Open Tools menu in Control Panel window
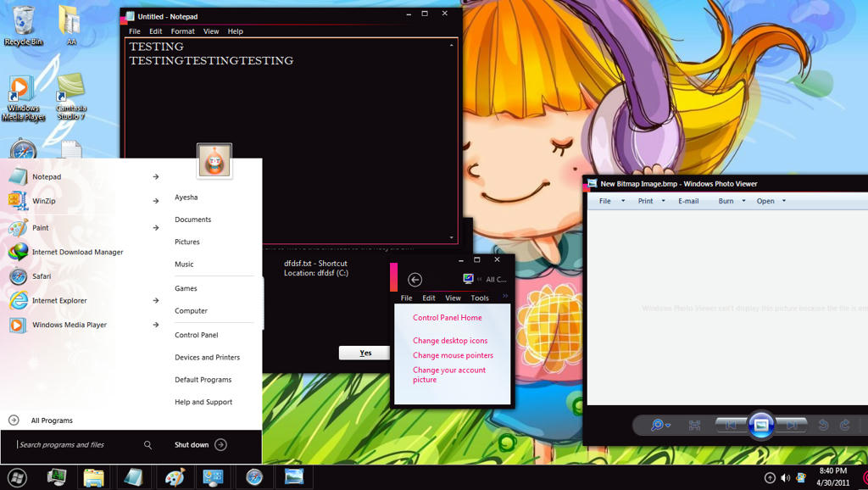 click(480, 298)
